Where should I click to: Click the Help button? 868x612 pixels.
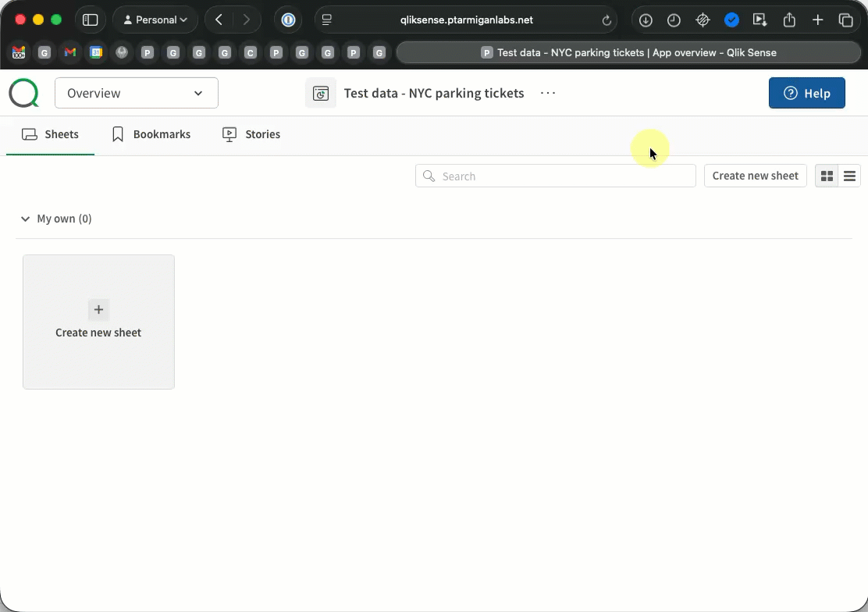point(806,93)
